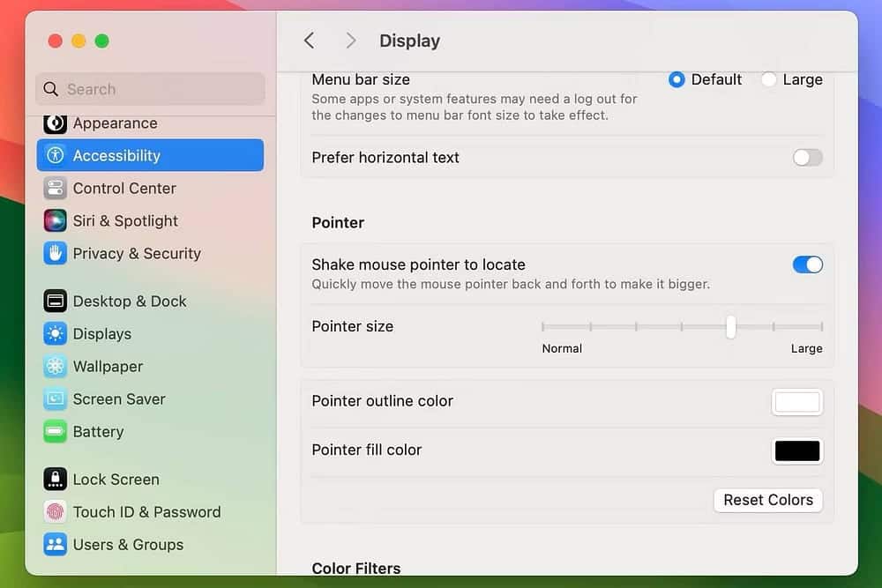Toggle Prefer horizontal text switch
This screenshot has width=882, height=588.
pyautogui.click(x=805, y=157)
